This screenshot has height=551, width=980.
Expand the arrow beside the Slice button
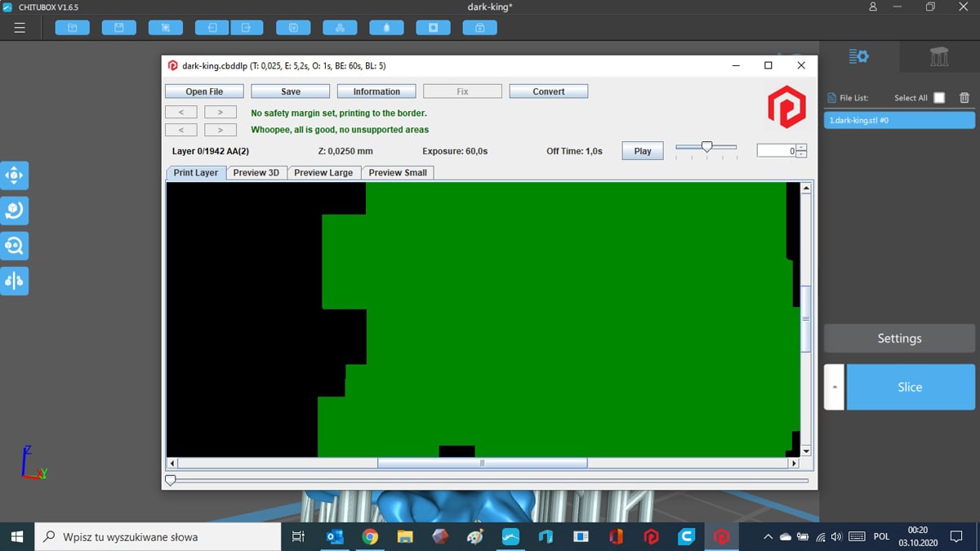833,387
